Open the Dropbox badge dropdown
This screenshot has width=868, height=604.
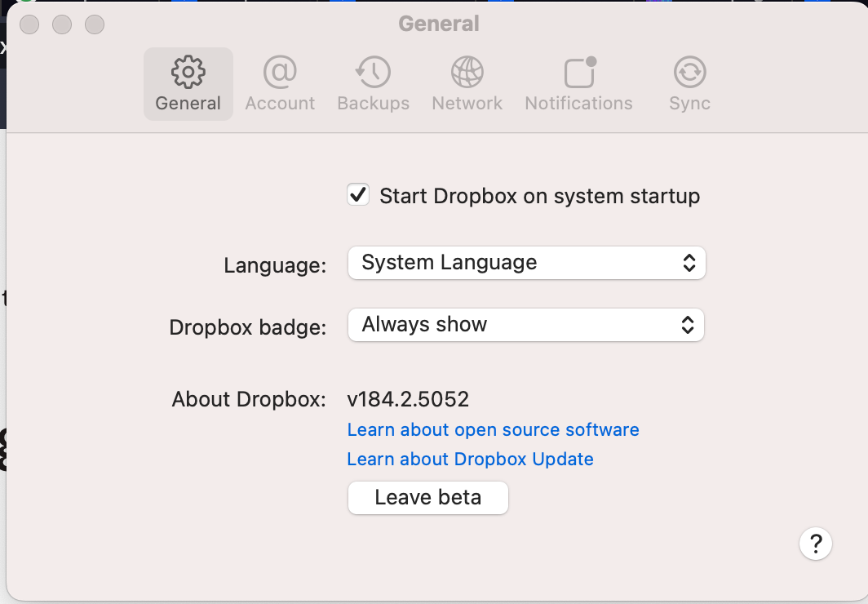pyautogui.click(x=526, y=325)
